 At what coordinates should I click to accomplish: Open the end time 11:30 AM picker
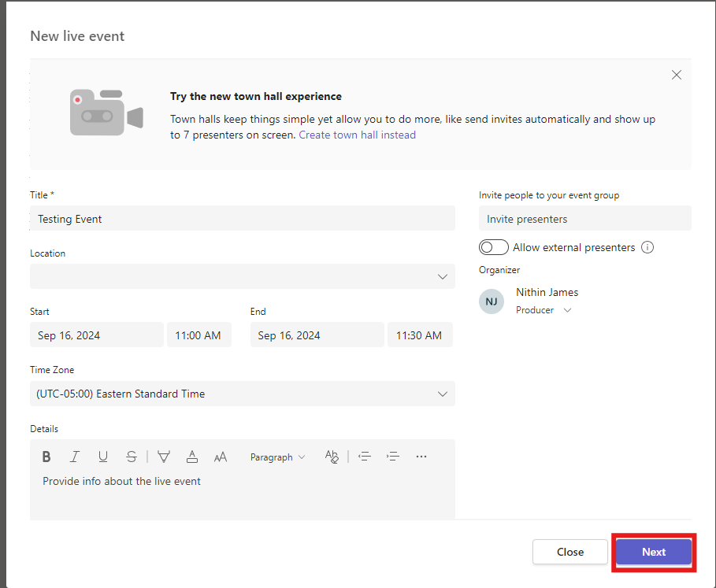coord(420,335)
